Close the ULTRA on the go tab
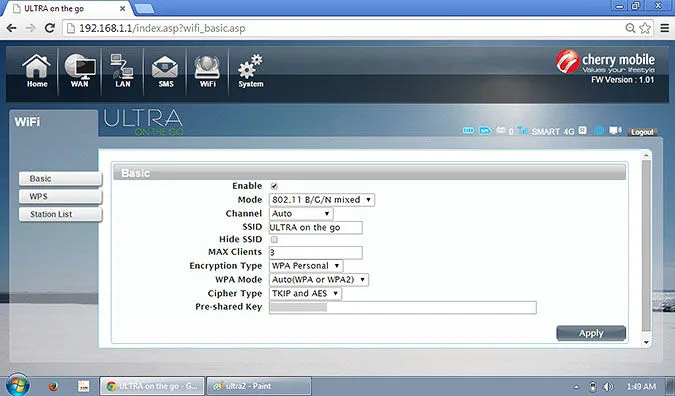 [123, 8]
